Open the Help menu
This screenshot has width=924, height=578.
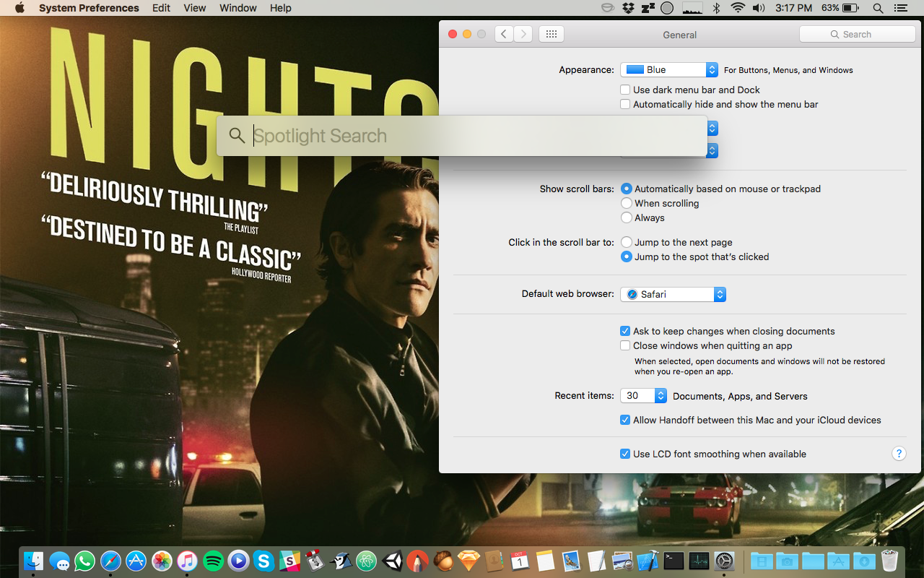281,8
